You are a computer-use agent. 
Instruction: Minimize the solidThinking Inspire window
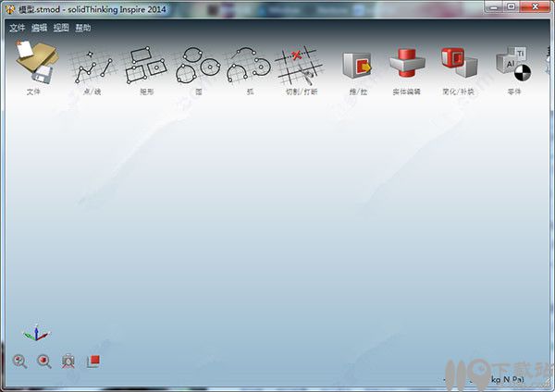(x=494, y=6)
